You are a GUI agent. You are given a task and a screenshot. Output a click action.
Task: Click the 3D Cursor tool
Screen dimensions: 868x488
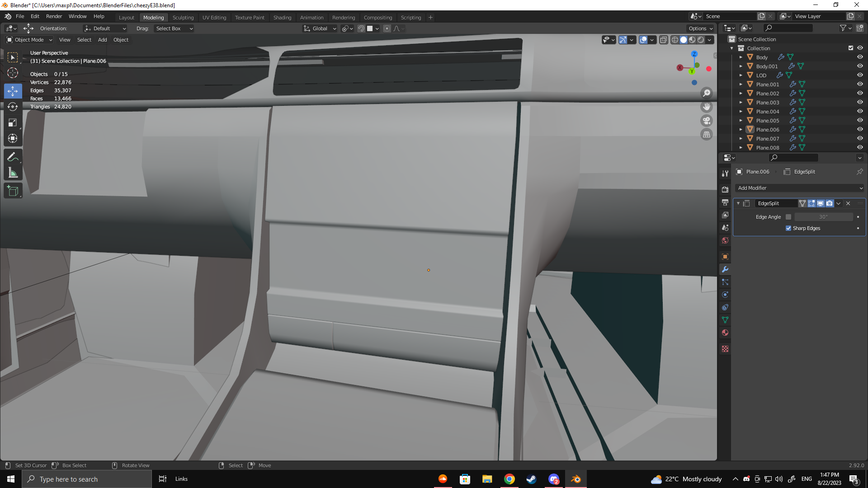tap(13, 73)
